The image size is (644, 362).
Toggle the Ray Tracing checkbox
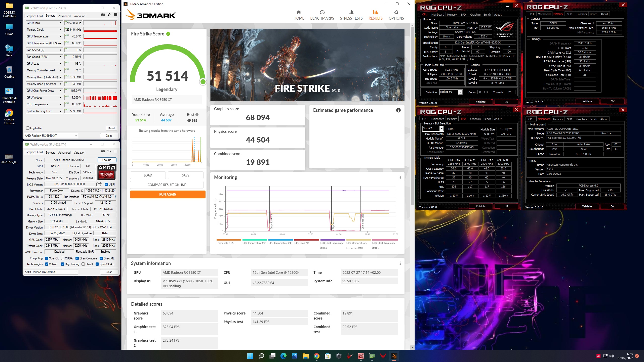(x=62, y=264)
